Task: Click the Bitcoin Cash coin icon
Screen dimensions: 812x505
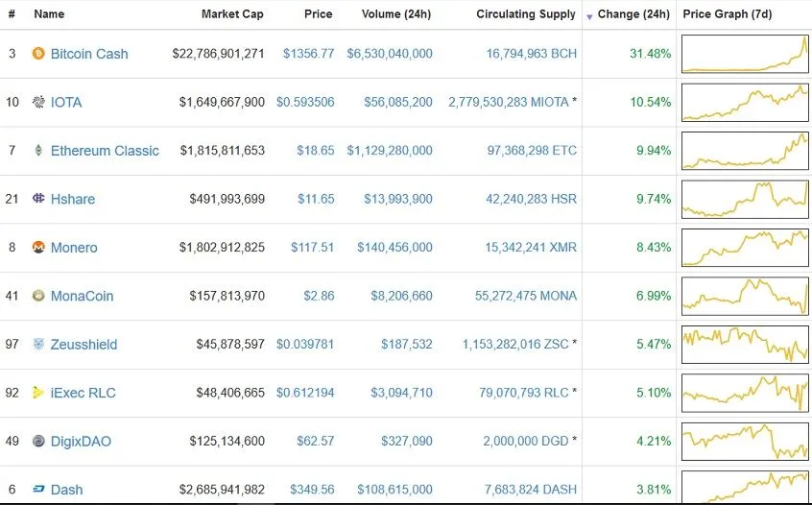Action: pos(38,53)
